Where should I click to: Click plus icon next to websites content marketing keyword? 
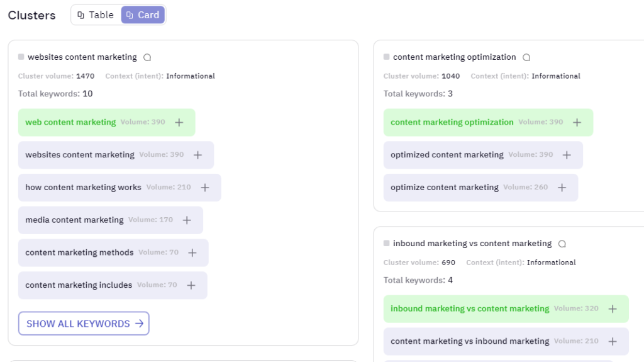(198, 155)
